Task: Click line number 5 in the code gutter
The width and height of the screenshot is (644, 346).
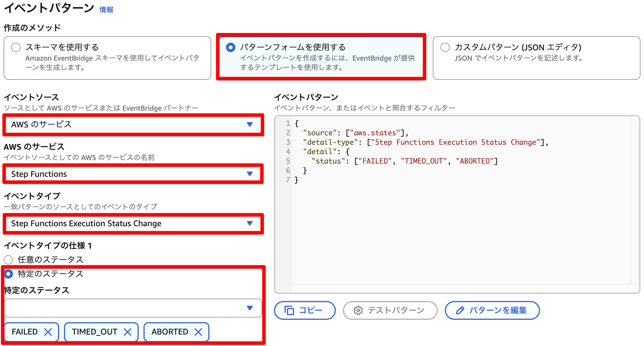Action: [288, 161]
